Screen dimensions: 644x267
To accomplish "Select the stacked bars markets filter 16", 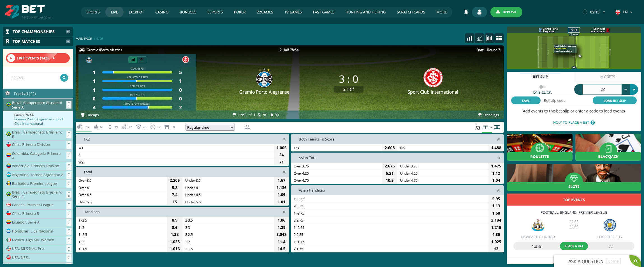I will click(x=127, y=127).
